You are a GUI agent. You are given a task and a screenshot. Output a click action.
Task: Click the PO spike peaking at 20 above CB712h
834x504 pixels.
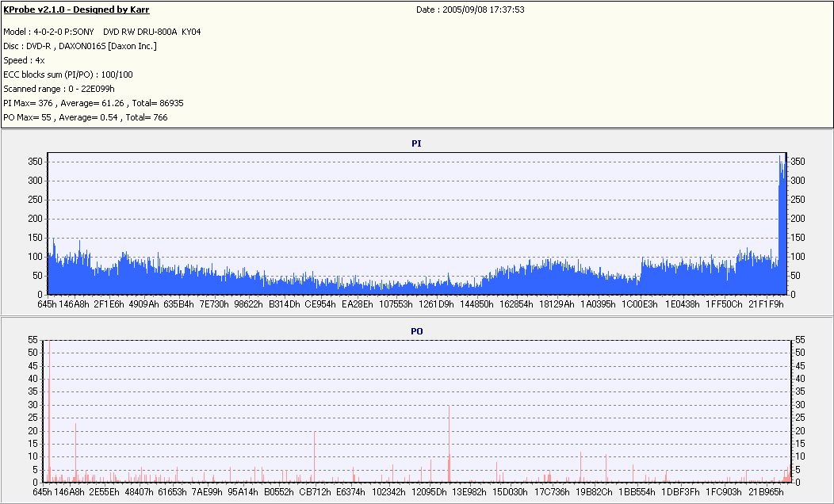coord(315,456)
